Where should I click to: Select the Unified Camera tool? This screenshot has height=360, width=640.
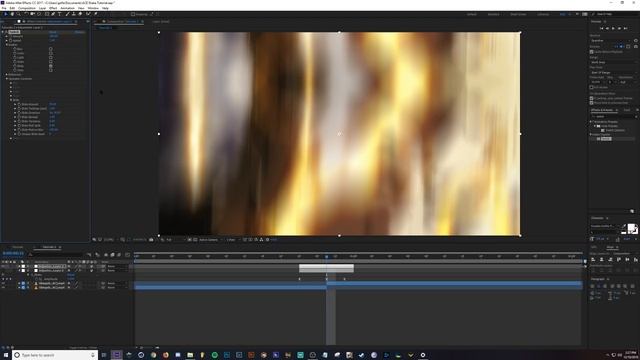coord(33,14)
